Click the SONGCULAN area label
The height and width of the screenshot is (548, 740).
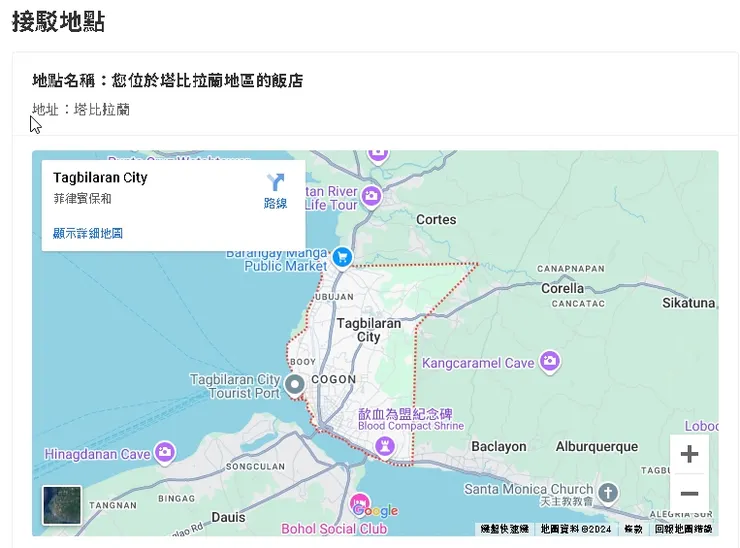click(255, 466)
